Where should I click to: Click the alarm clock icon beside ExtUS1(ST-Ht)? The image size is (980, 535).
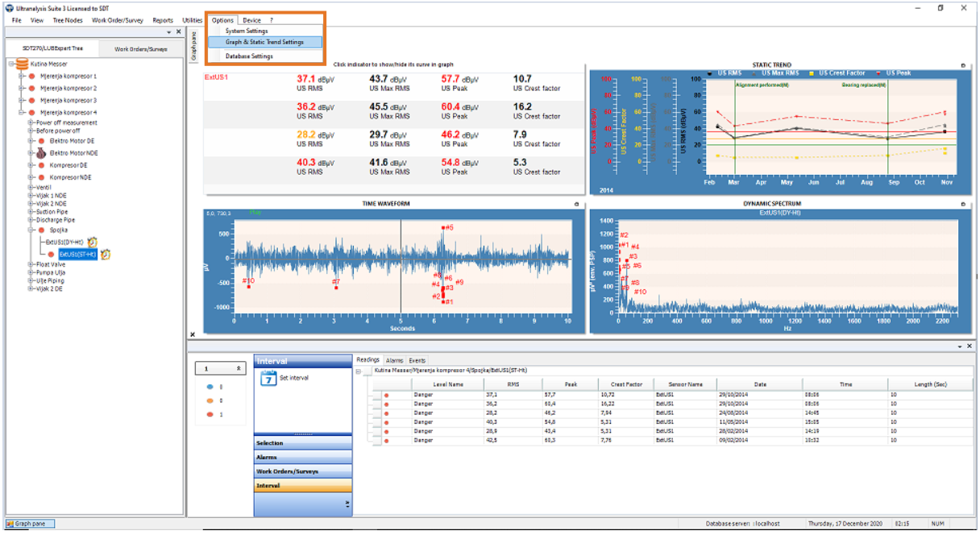click(x=105, y=254)
